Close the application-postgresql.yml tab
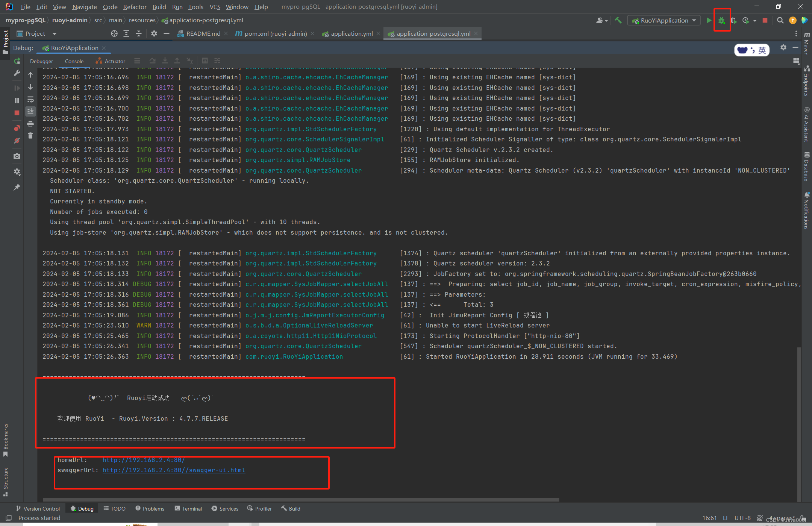 pyautogui.click(x=476, y=33)
